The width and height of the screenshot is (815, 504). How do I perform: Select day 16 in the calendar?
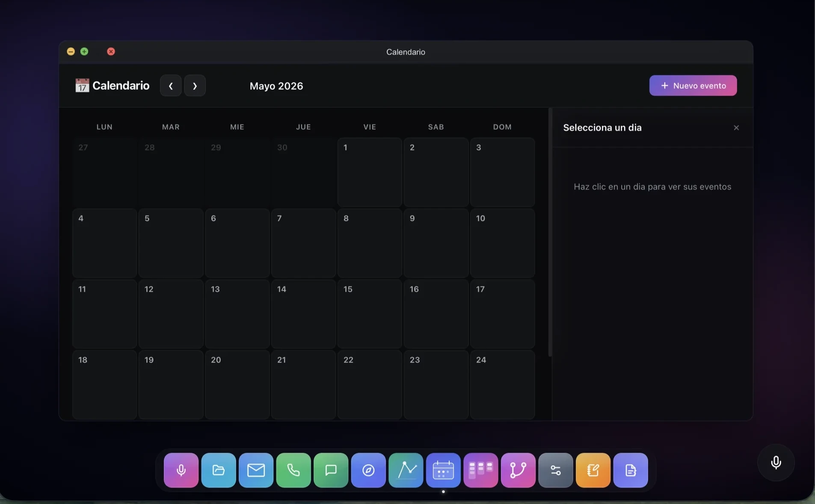click(x=436, y=314)
